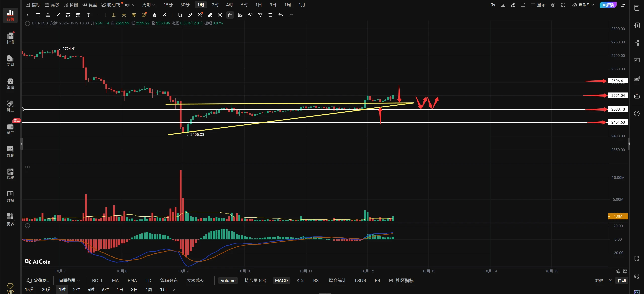644x294 pixels.
Task: Click the 2451.63 price line label
Action: (x=618, y=122)
